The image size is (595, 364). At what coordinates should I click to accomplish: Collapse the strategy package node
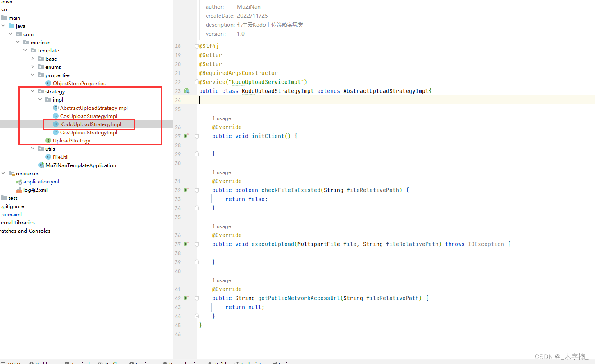(x=33, y=91)
